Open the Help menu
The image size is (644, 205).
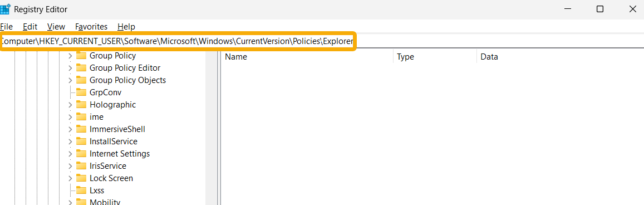(x=126, y=27)
